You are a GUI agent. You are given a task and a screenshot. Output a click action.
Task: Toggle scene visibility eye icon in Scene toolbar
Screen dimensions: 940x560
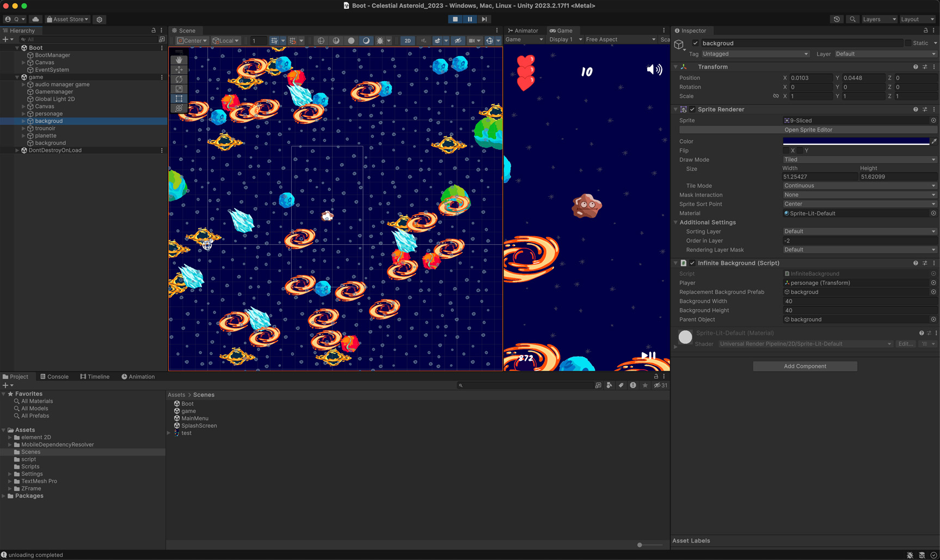pyautogui.click(x=458, y=41)
